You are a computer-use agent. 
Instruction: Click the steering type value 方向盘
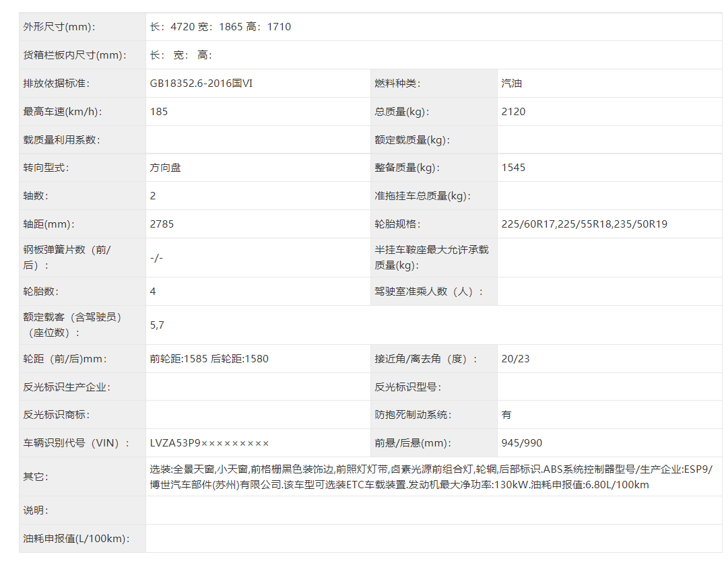tap(165, 168)
